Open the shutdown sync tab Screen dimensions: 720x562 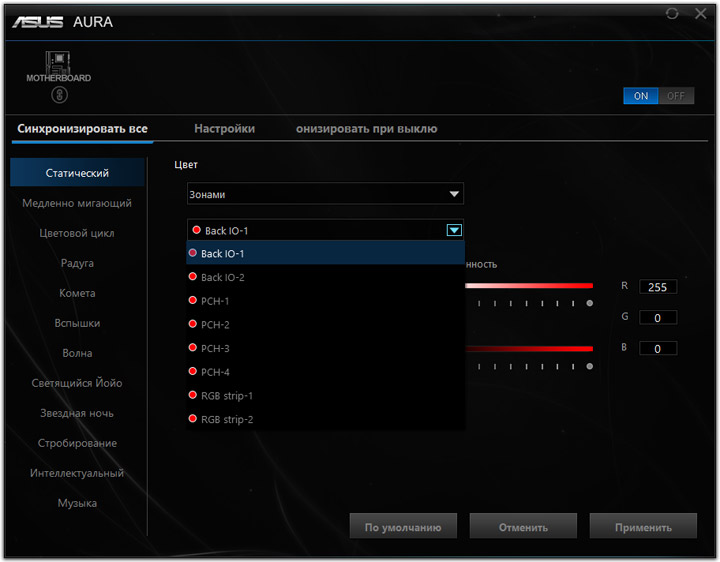366,129
